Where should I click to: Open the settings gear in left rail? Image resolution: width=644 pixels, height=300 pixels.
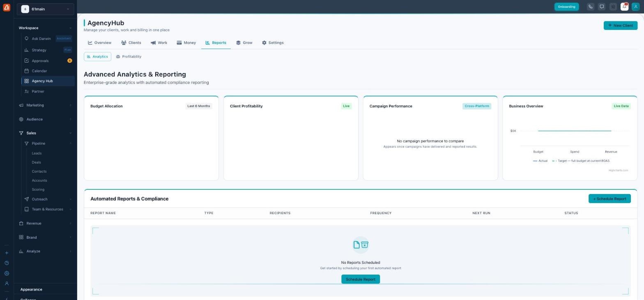coord(7,273)
